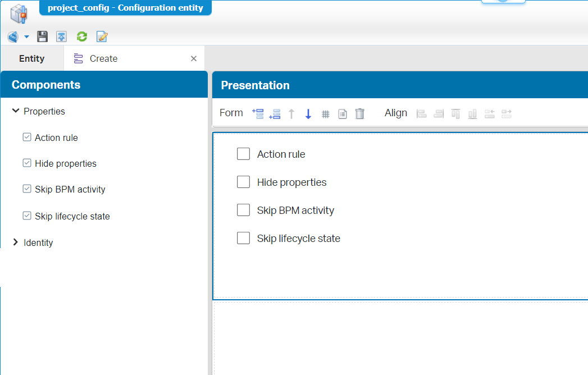Expand the Identity tree section

(15, 243)
